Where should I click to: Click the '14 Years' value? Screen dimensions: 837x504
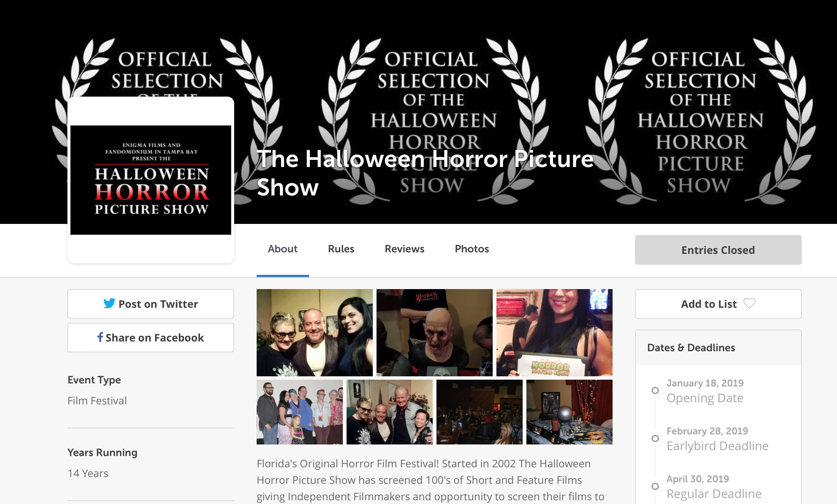pos(88,473)
